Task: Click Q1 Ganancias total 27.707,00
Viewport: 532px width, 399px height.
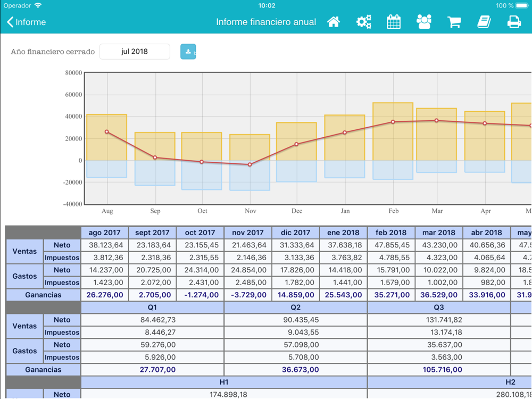Action: (152, 370)
